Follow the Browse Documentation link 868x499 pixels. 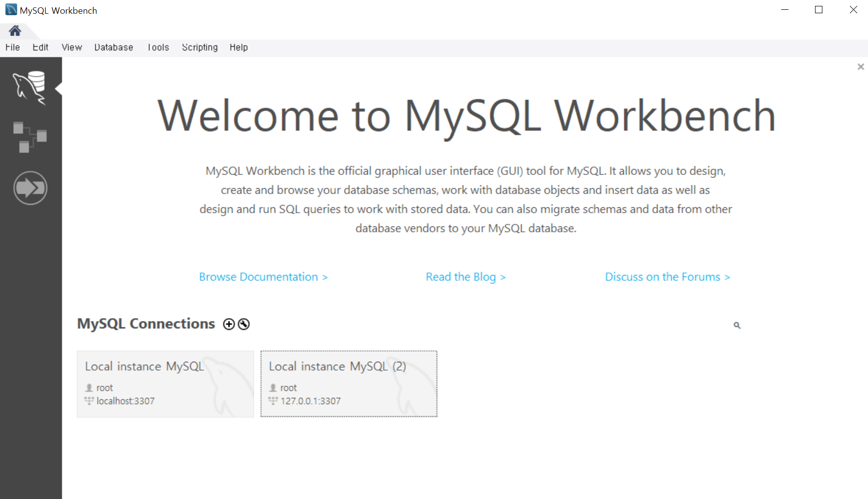263,277
